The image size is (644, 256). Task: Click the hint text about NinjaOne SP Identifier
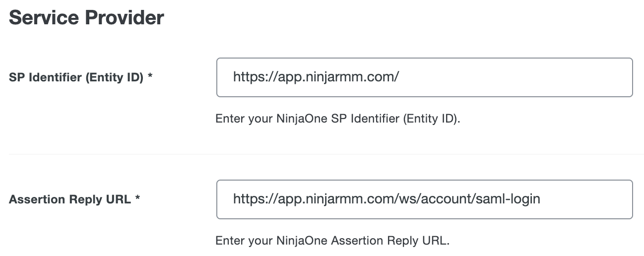(338, 120)
